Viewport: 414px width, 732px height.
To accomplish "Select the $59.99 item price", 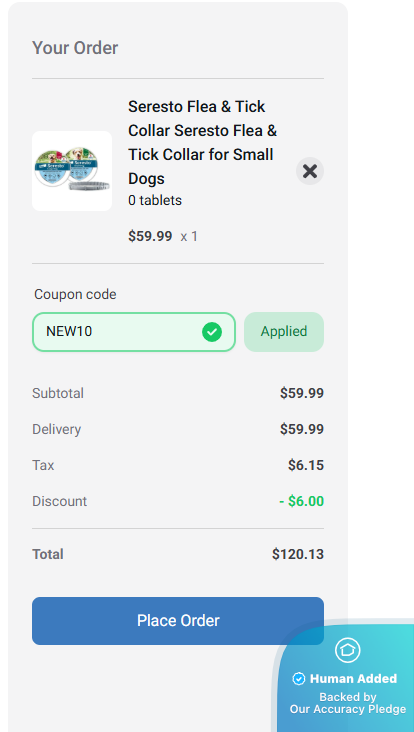I will (150, 236).
